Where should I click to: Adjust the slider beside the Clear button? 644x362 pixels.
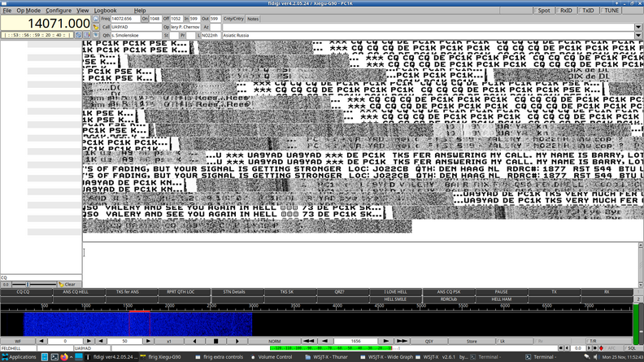[28, 285]
